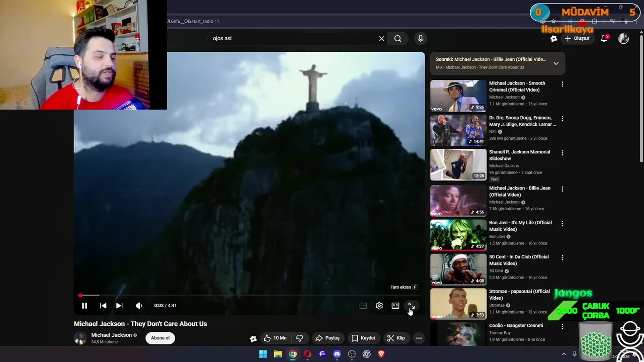
Task: Show hidden system tray icons chevron
Action: pyautogui.click(x=563, y=354)
